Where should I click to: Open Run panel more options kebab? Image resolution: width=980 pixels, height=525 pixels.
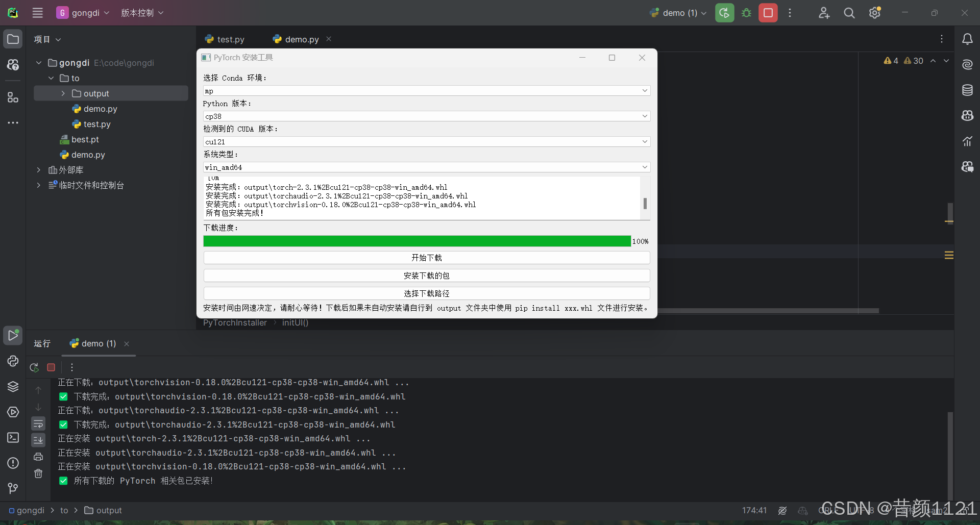tap(72, 367)
